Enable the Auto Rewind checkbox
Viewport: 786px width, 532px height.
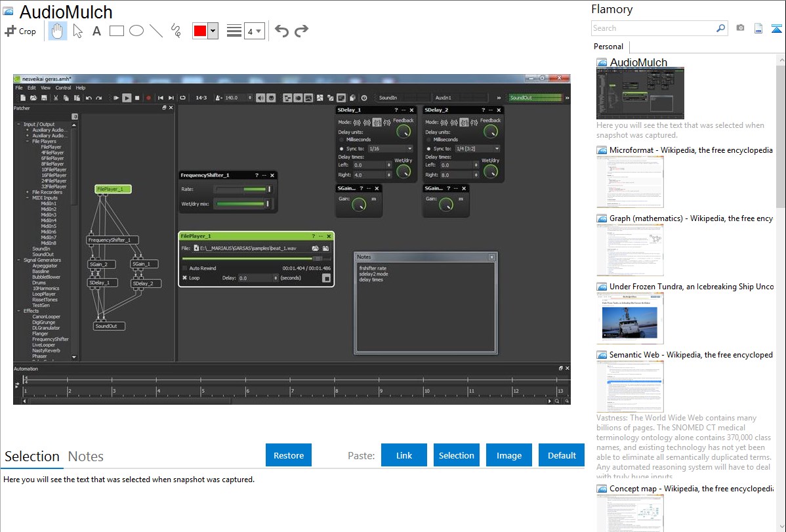coord(185,268)
